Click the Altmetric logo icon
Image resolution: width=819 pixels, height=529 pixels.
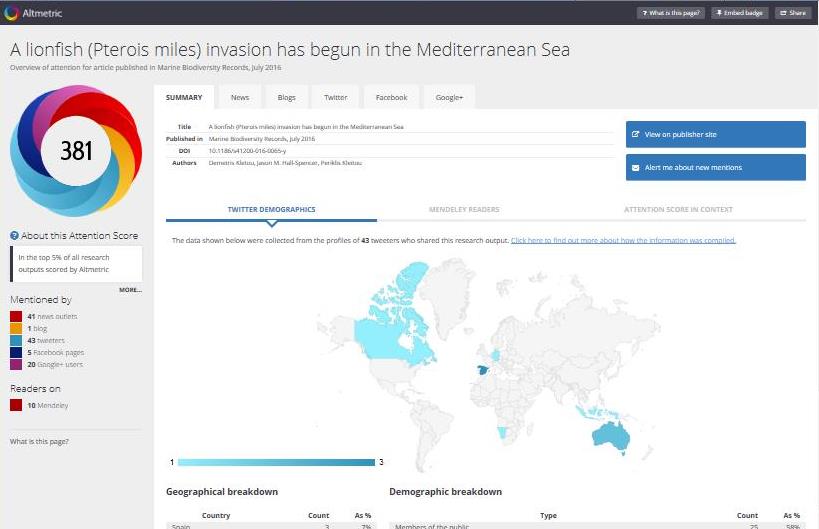click(x=11, y=12)
